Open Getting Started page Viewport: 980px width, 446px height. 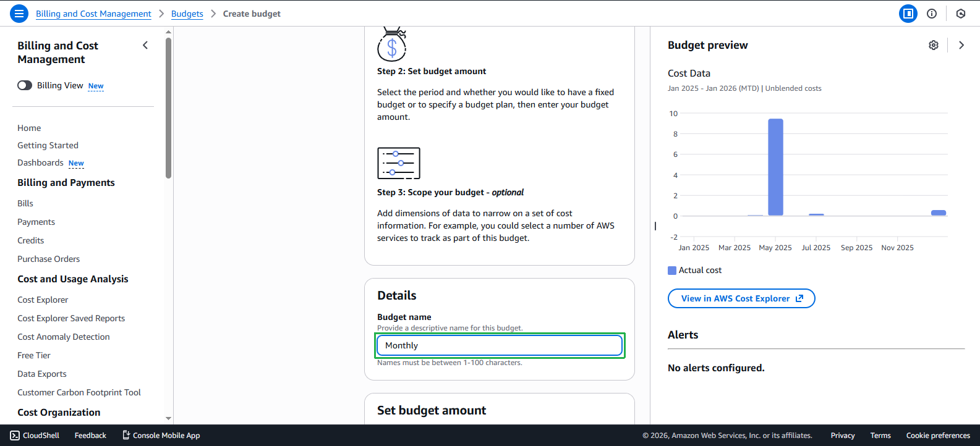tap(48, 145)
